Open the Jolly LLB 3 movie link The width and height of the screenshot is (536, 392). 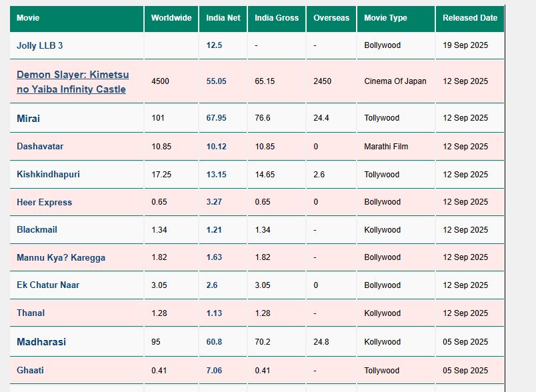[39, 45]
